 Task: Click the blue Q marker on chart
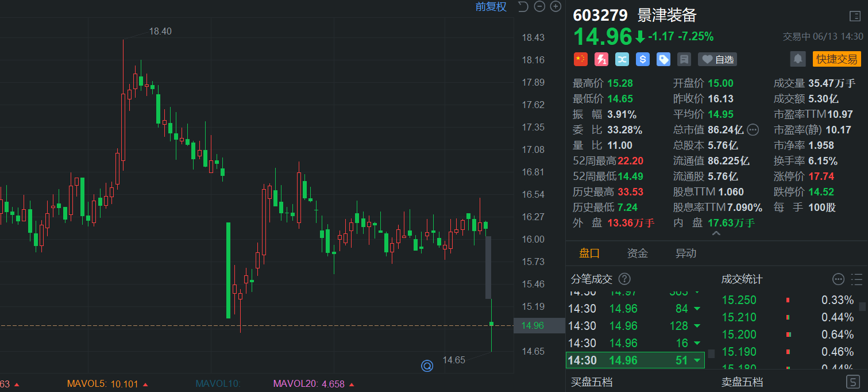click(x=427, y=366)
